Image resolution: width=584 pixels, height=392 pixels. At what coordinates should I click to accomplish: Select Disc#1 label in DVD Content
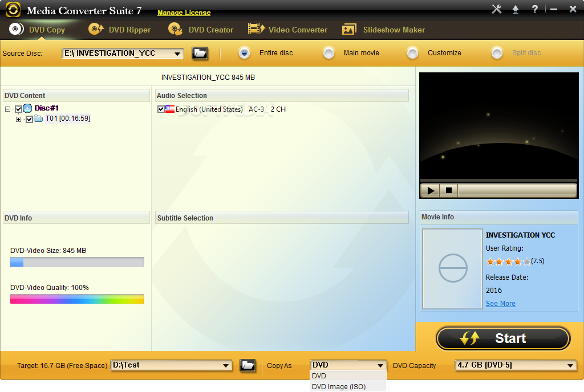tap(47, 108)
